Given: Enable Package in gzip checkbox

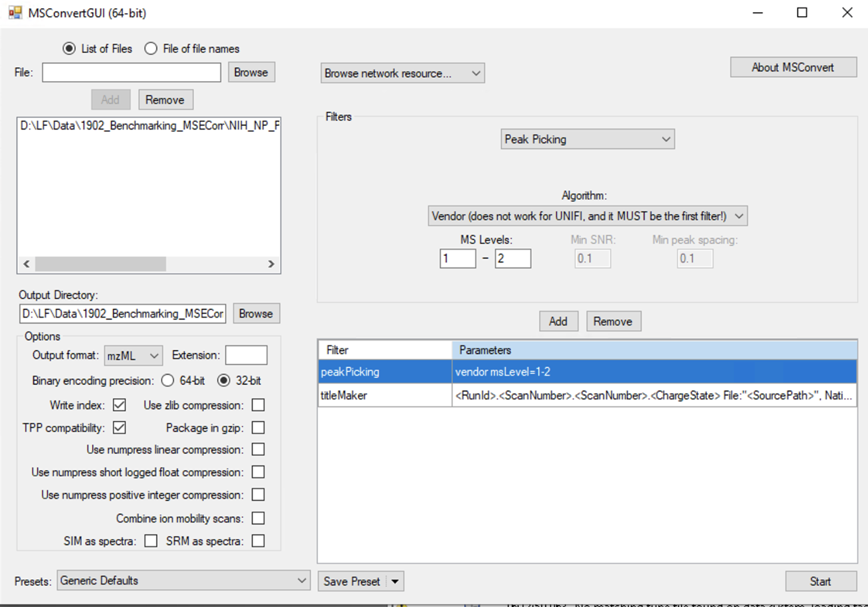Looking at the screenshot, I should coord(258,428).
